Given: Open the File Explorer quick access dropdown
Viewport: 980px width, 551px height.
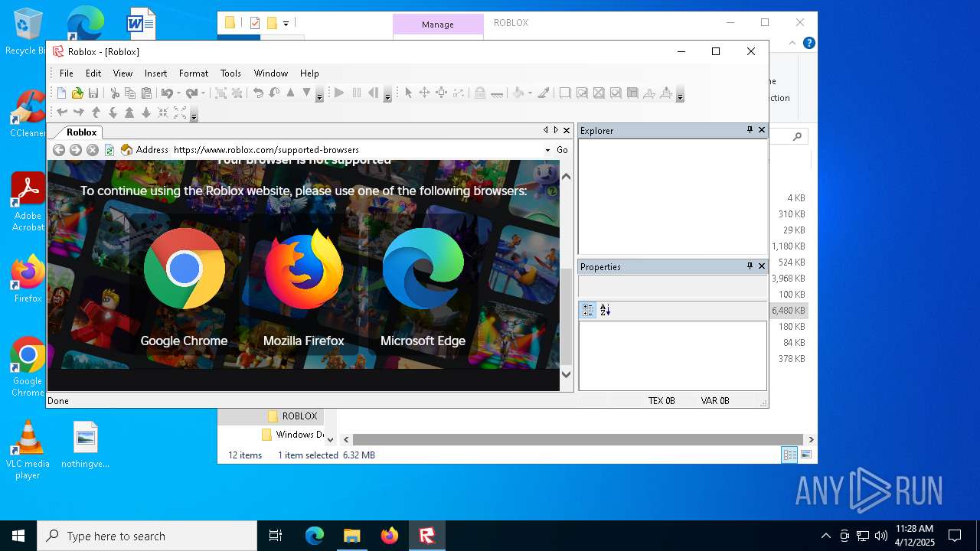Looking at the screenshot, I should point(286,23).
